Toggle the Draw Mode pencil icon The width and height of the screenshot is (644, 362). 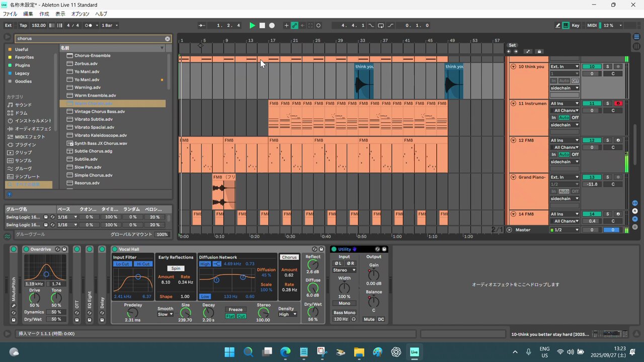pos(558,26)
